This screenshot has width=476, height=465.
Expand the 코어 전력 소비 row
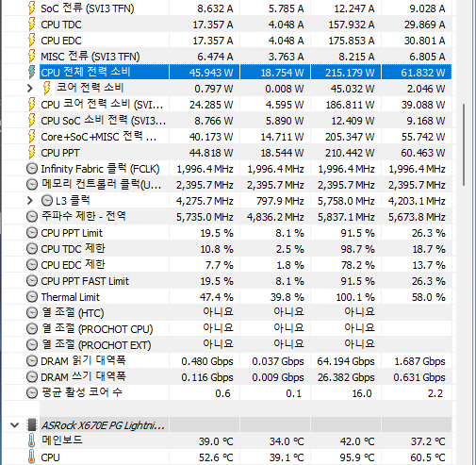pyautogui.click(x=30, y=89)
